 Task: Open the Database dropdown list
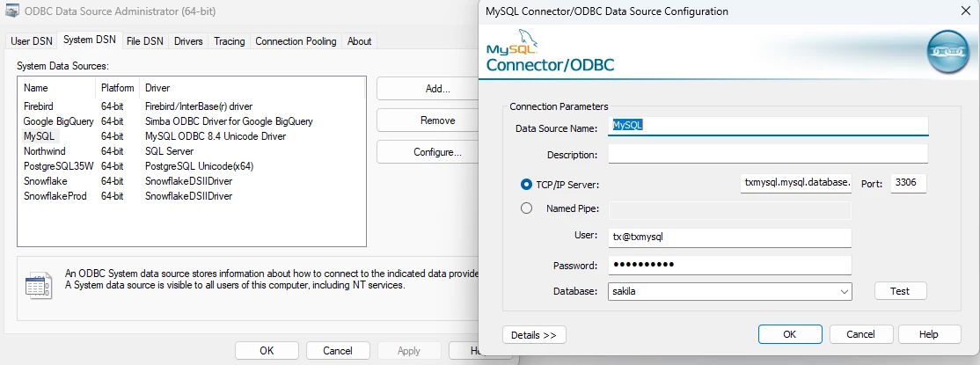point(845,291)
